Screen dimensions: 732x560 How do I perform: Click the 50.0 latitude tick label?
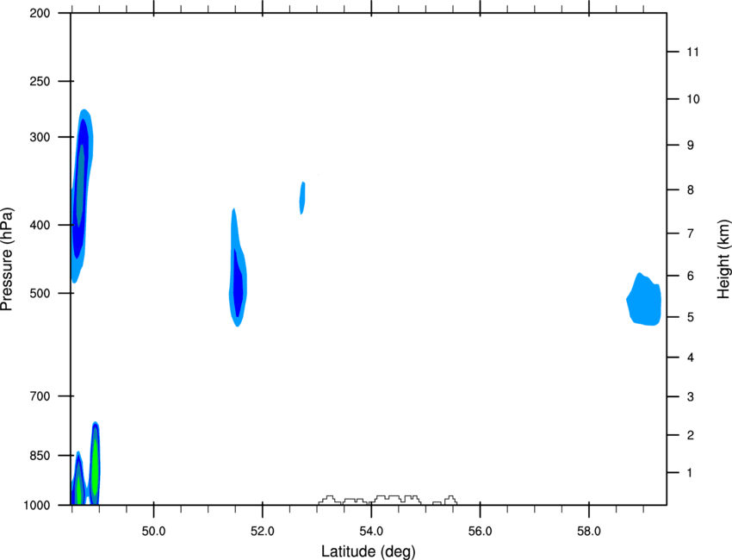153,532
